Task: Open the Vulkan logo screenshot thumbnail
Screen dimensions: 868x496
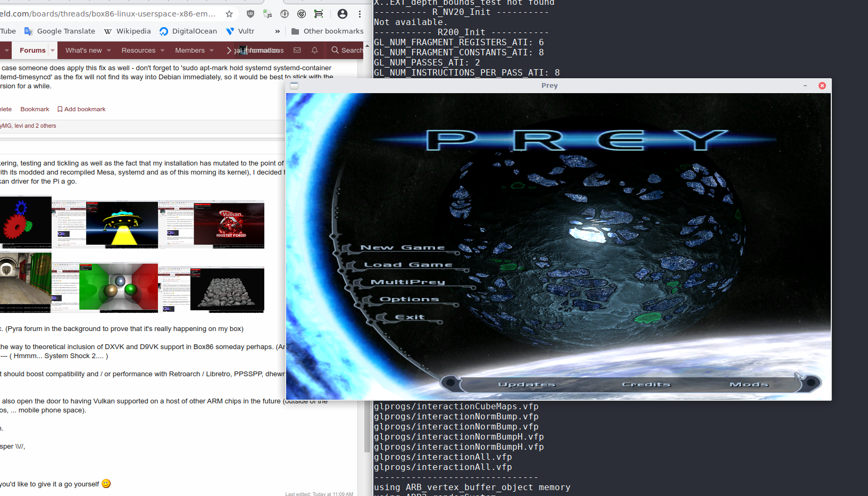Action: 229,224
